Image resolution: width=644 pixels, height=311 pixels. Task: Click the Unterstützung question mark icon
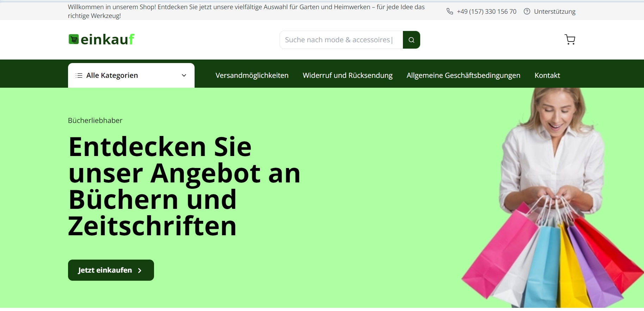pos(527,11)
